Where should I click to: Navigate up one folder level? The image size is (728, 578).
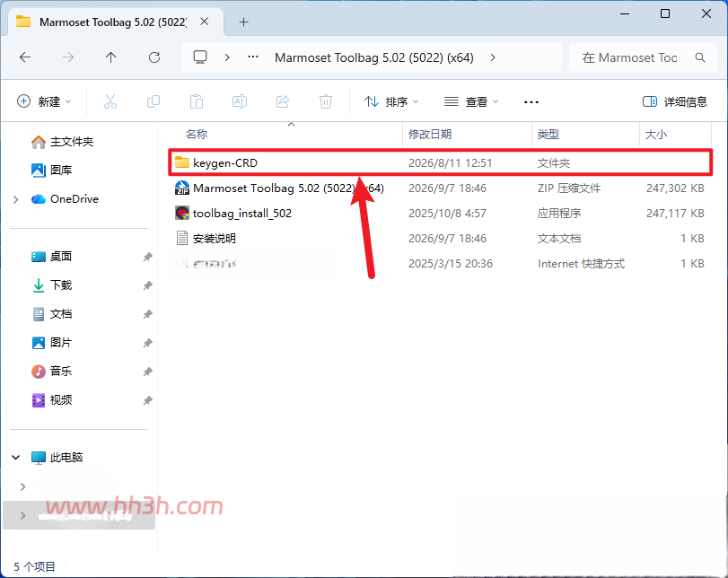[110, 57]
